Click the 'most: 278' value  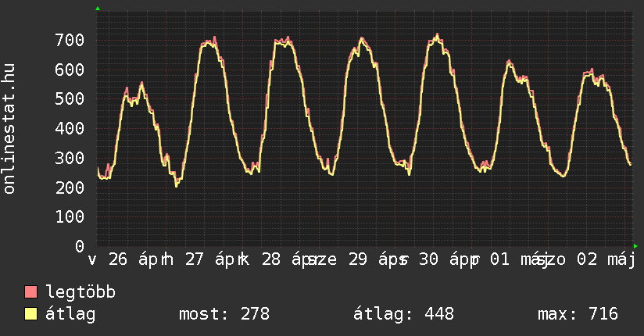(224, 314)
